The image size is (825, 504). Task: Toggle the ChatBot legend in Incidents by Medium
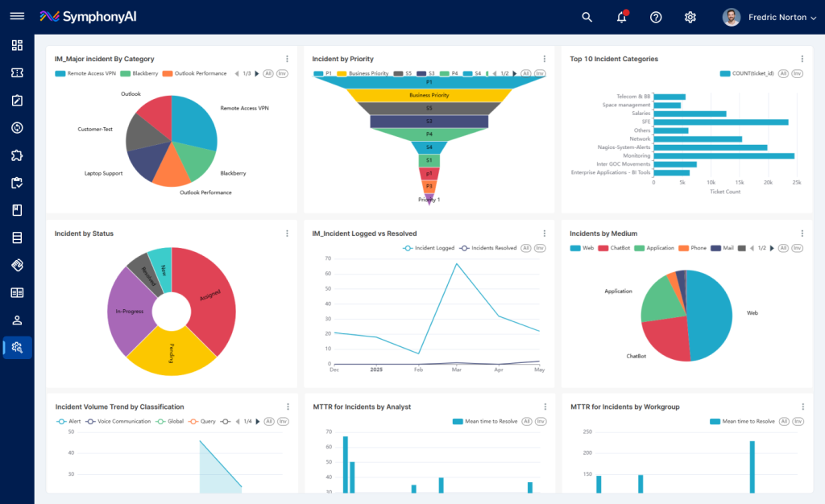click(x=614, y=248)
